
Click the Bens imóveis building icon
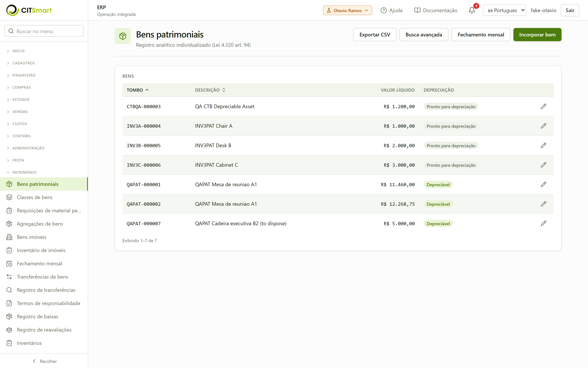point(9,237)
